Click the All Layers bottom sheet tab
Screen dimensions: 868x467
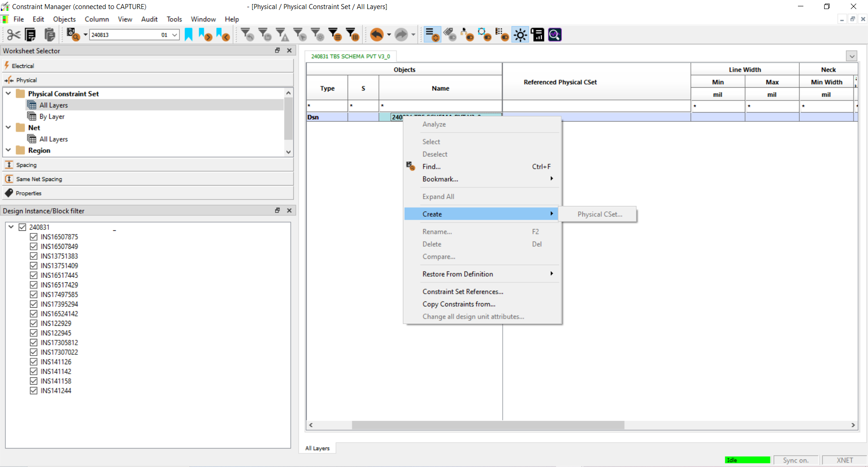317,448
